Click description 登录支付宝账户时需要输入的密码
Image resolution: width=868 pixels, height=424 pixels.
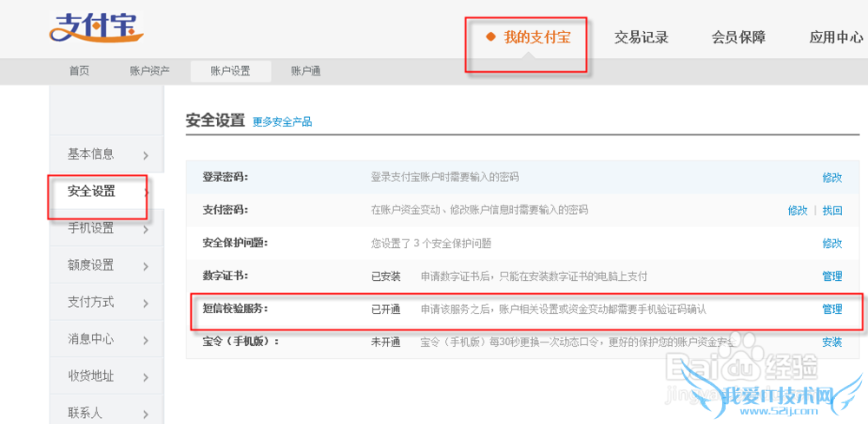coord(445,178)
